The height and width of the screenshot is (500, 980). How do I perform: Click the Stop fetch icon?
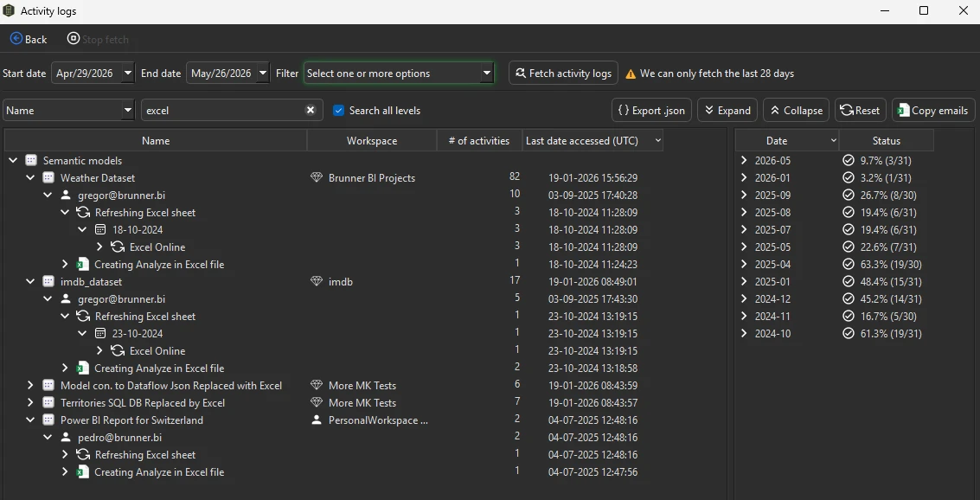[74, 39]
